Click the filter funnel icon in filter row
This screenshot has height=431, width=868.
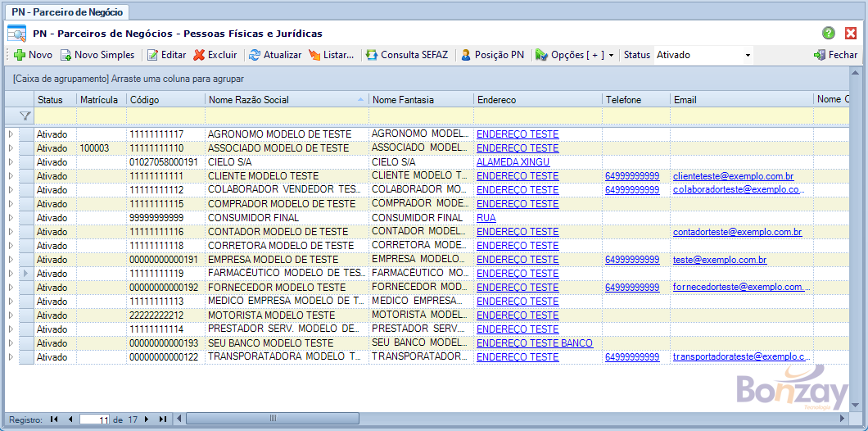point(25,116)
